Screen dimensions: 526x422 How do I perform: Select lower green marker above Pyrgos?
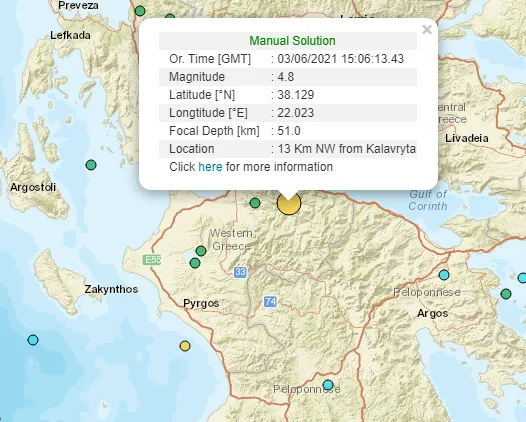[195, 263]
